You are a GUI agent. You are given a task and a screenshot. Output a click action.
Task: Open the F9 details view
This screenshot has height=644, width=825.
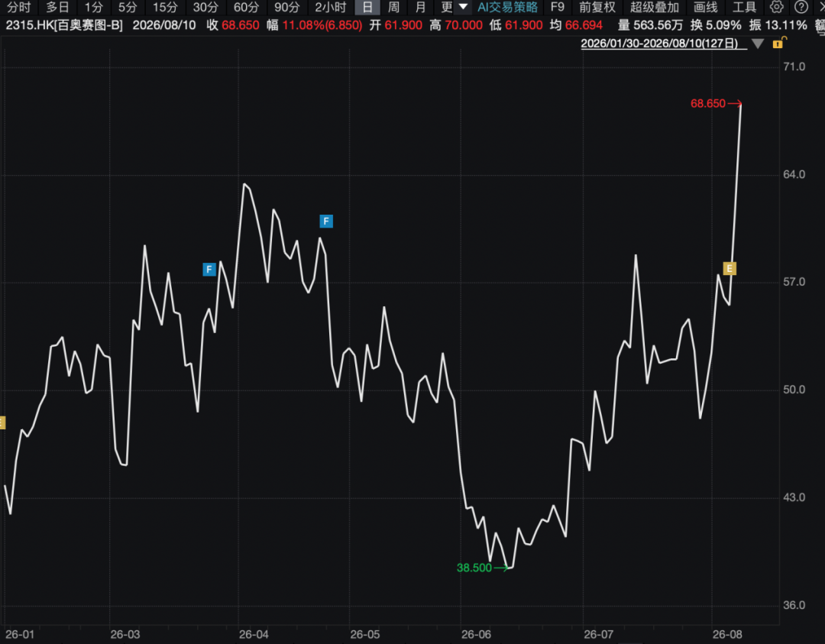557,8
